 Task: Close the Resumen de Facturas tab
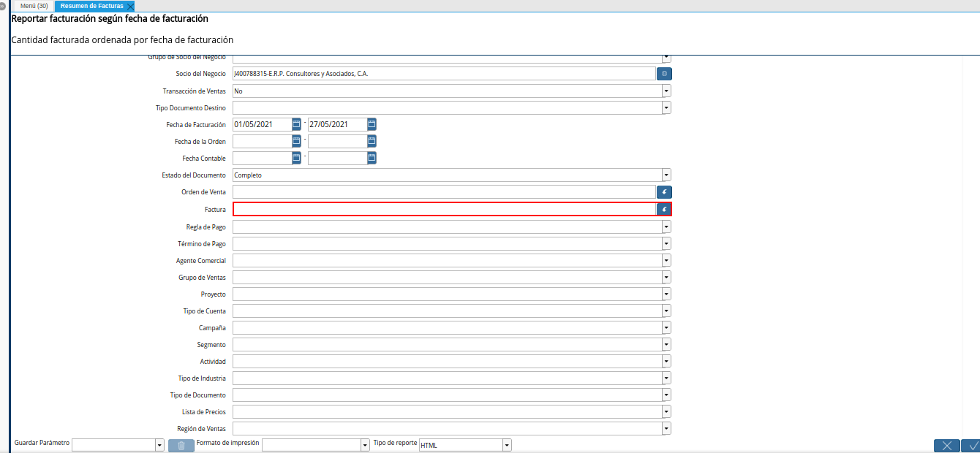tap(130, 7)
